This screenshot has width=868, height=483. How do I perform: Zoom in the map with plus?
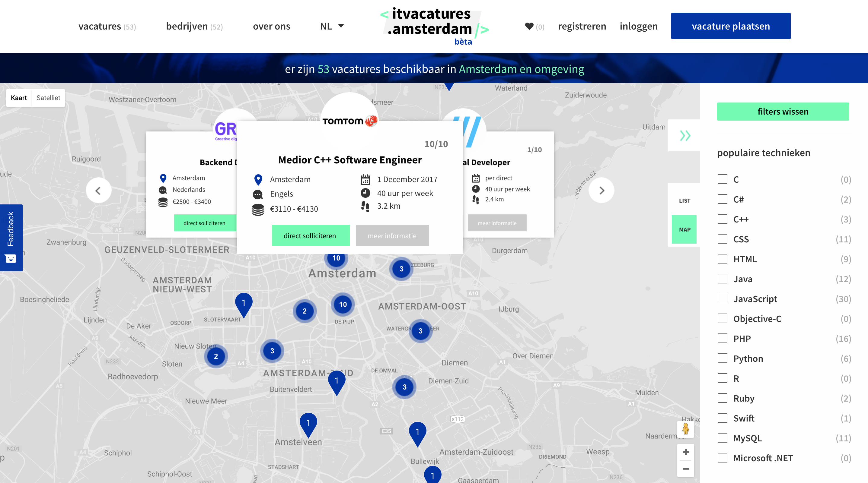(x=685, y=452)
